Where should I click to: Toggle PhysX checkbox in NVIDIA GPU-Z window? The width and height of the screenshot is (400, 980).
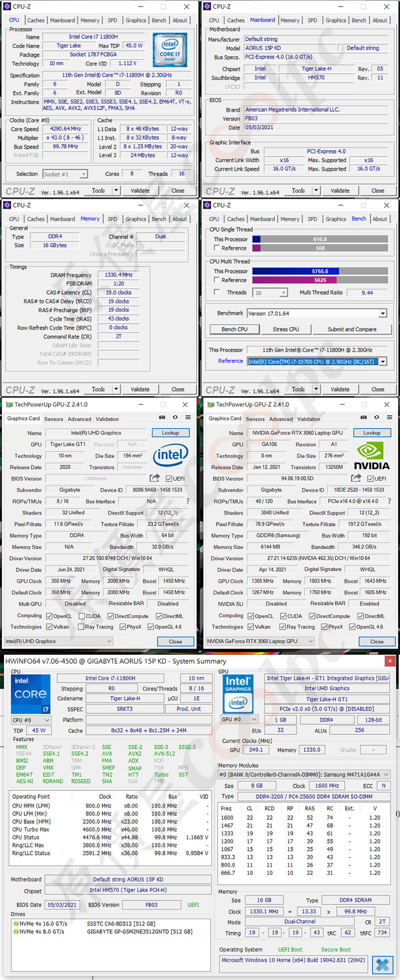[324, 627]
